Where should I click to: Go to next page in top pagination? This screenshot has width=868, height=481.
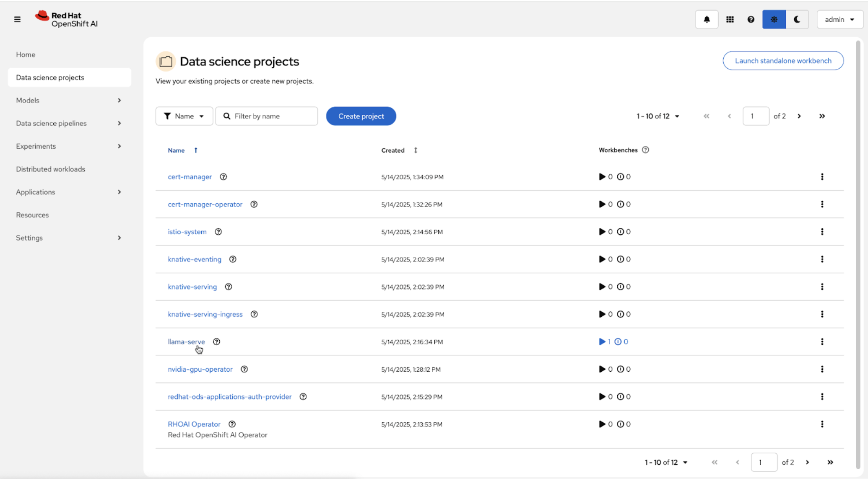(x=799, y=116)
